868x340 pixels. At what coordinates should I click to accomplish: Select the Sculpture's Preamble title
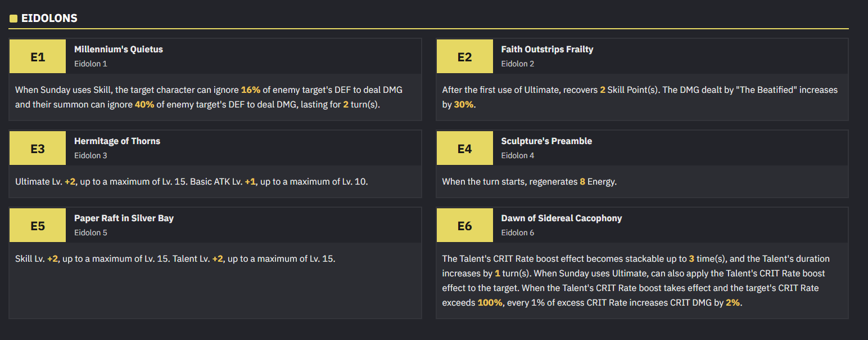point(546,141)
